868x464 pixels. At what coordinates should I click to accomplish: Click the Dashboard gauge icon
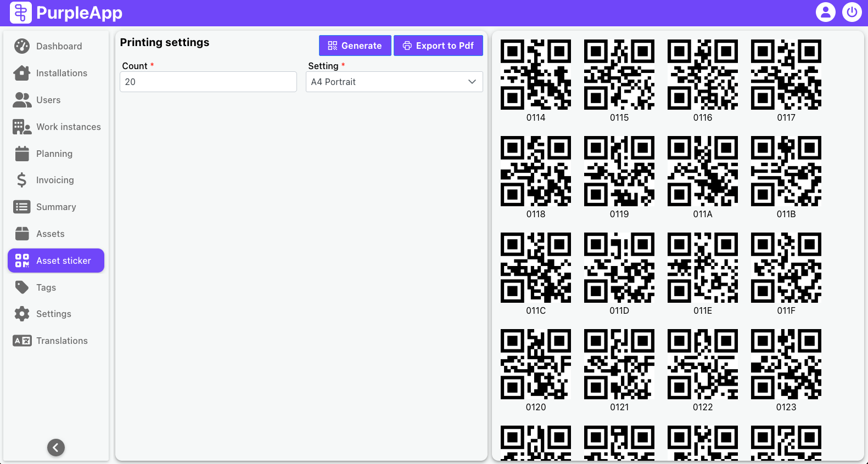(x=22, y=46)
